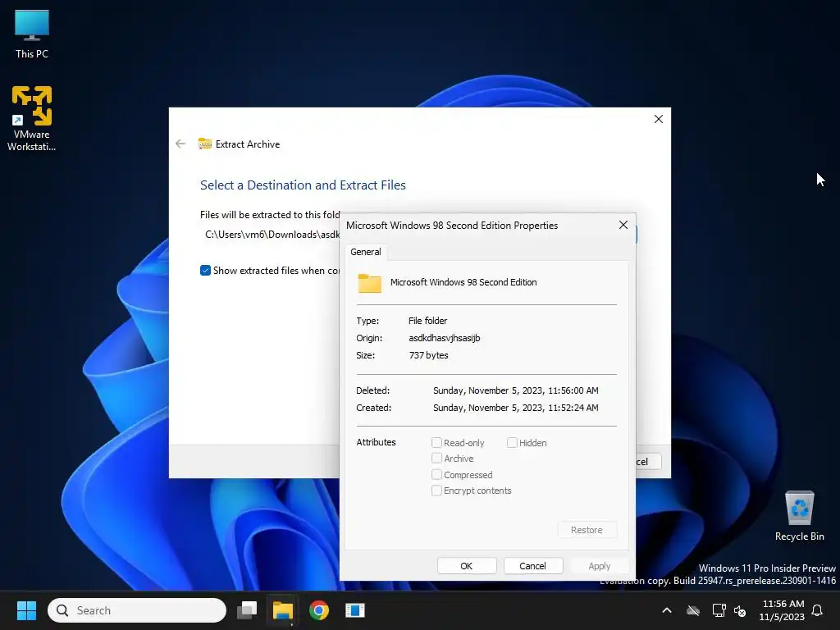This screenshot has width=840, height=630.
Task: Toggle Archive attribute checkbox
Action: 436,458
